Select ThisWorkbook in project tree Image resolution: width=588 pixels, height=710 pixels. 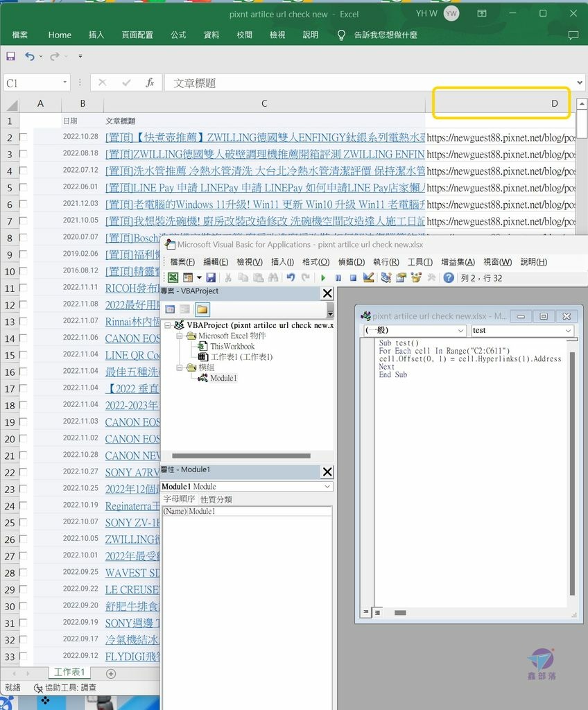coord(232,347)
